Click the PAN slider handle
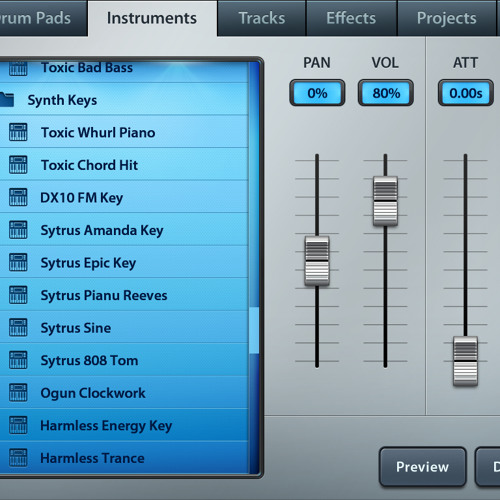 coord(317,261)
